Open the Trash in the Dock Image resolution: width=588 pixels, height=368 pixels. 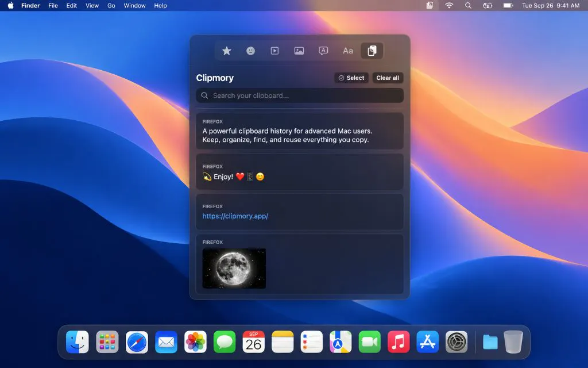513,342
